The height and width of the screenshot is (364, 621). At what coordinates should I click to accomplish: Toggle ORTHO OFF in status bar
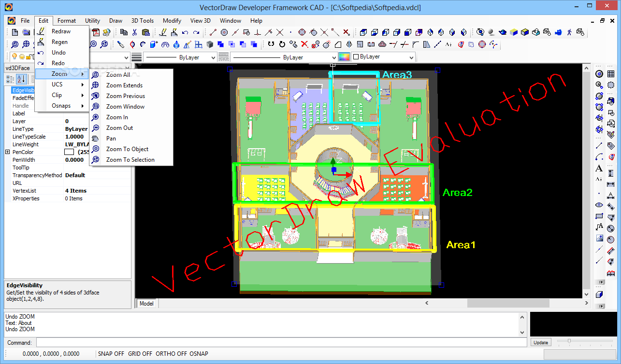point(171,354)
